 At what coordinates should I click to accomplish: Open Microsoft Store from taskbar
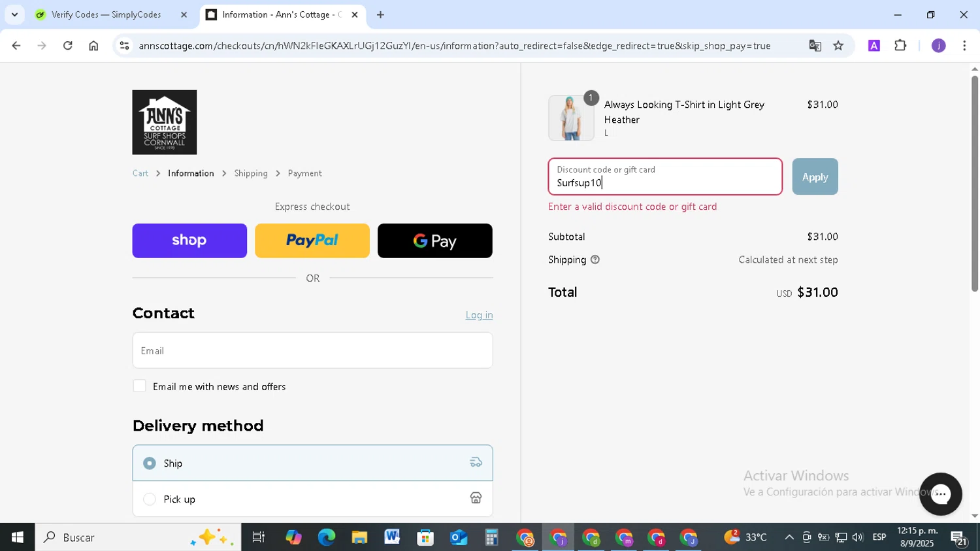[425, 537]
